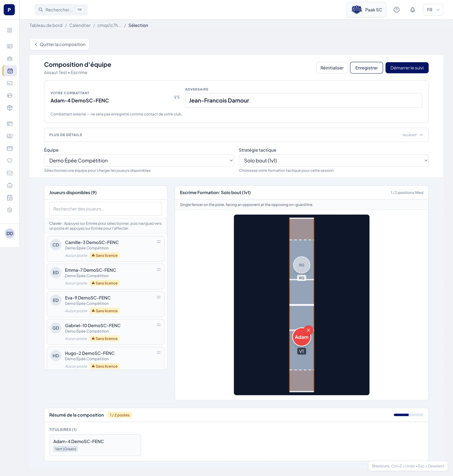
Task: Open the Équipe dropdown
Action: point(139,161)
